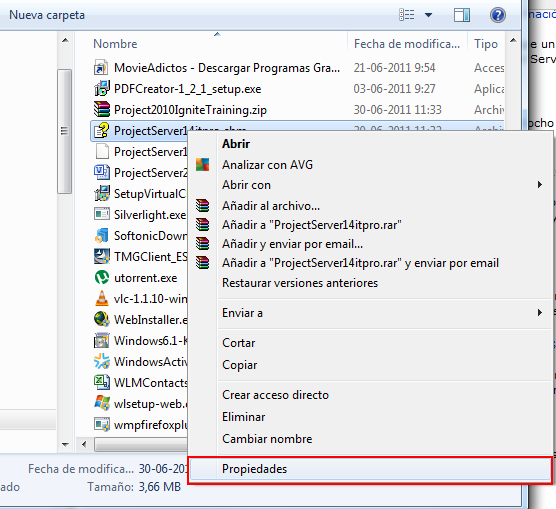
Task: Click the change view icon
Action: pyautogui.click(x=407, y=15)
